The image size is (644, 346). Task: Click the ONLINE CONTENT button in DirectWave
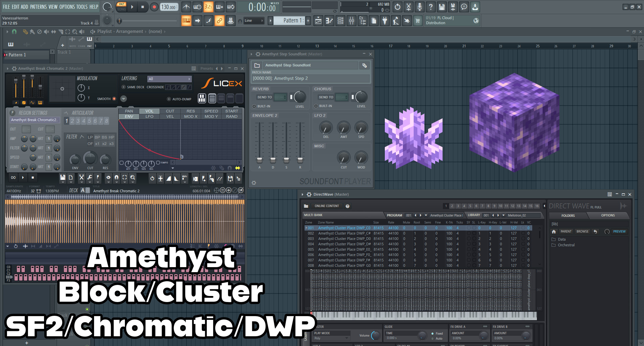pyautogui.click(x=327, y=206)
